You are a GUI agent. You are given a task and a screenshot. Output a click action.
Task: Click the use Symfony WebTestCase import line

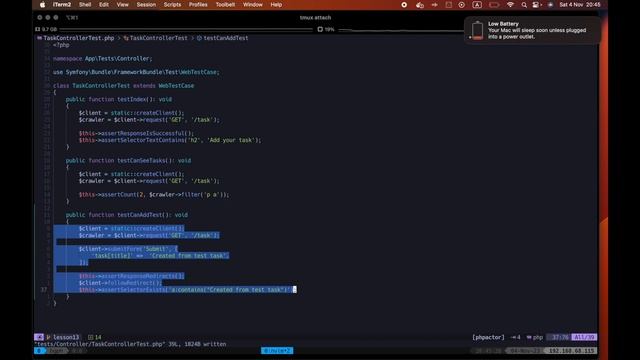point(136,72)
